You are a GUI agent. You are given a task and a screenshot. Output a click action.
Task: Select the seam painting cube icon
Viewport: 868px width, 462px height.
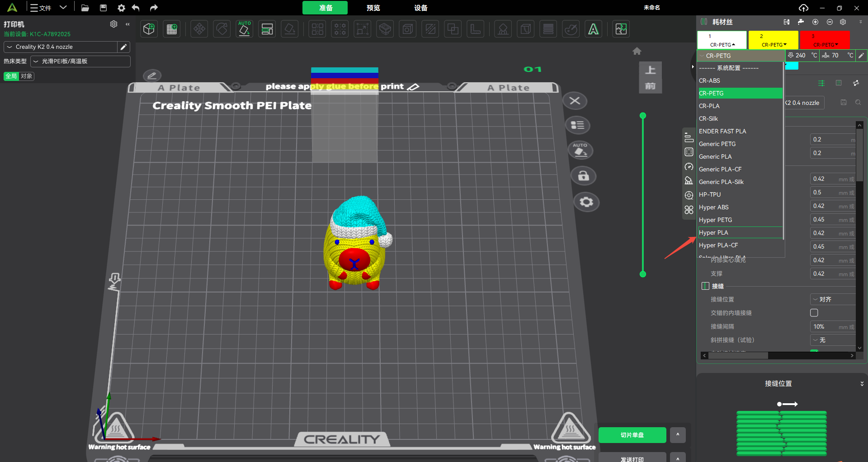526,29
